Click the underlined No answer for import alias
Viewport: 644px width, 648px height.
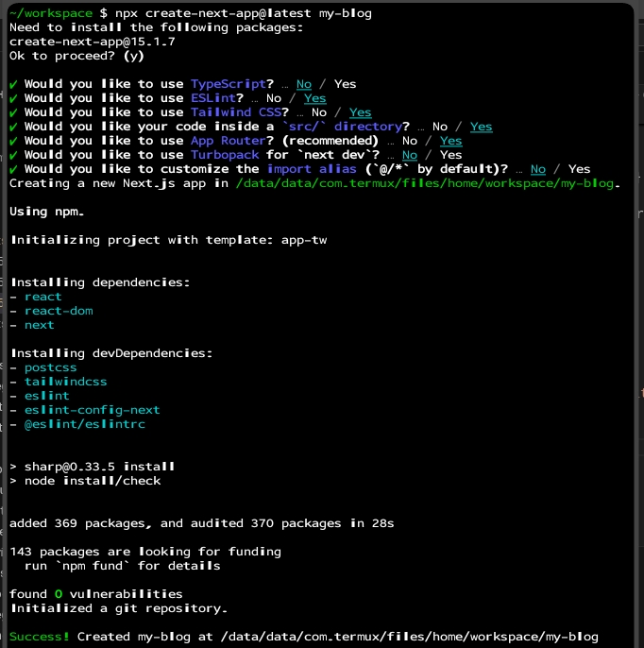pyautogui.click(x=538, y=169)
